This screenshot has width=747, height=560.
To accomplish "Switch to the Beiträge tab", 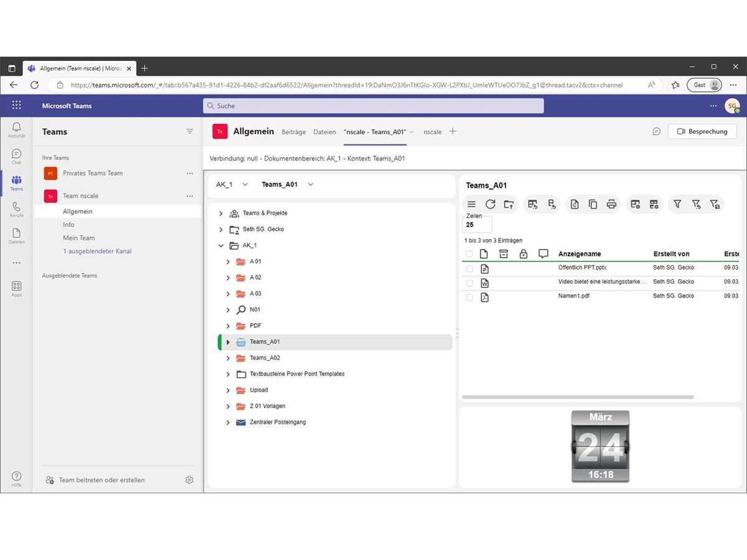I will (x=294, y=132).
